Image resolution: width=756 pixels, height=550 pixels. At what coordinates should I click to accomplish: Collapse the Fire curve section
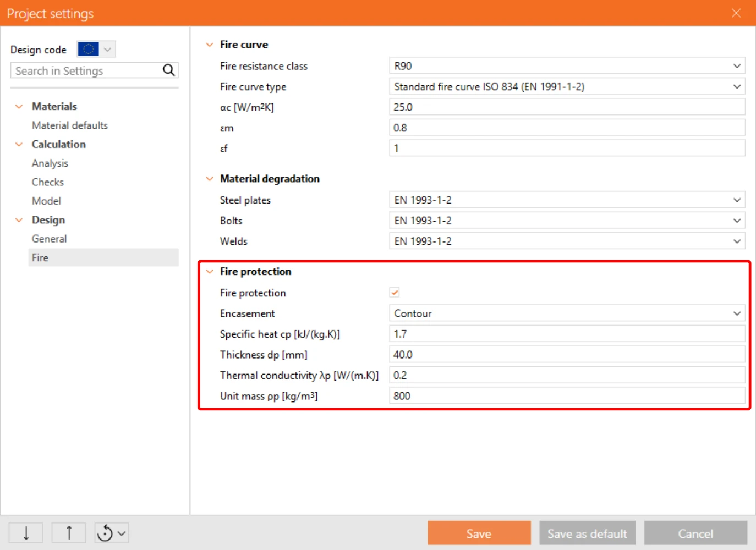210,45
